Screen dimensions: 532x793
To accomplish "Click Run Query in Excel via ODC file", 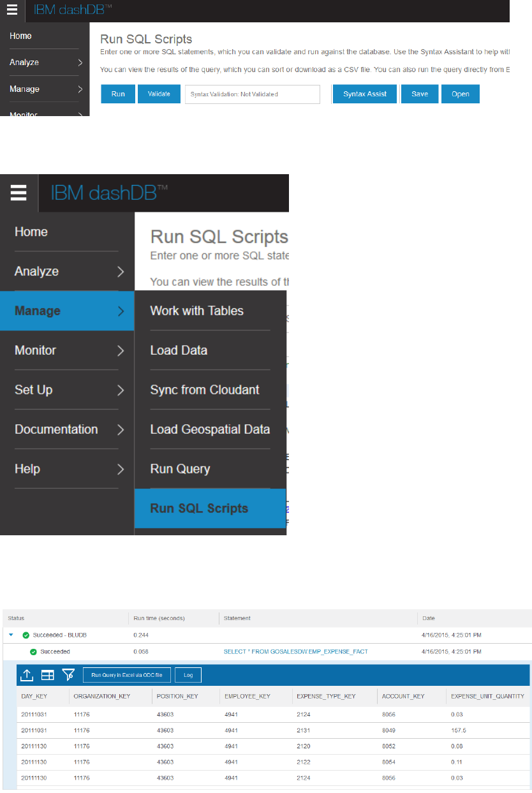I will tap(127, 675).
